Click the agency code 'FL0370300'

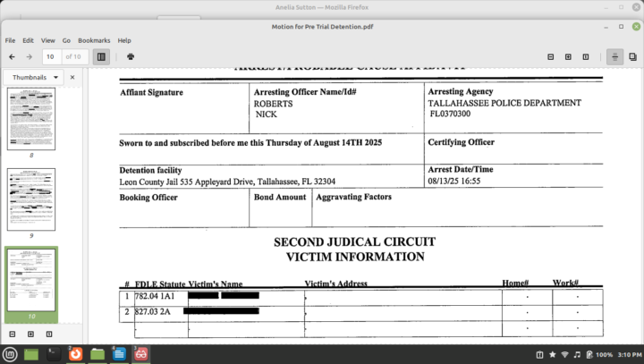[x=450, y=114]
